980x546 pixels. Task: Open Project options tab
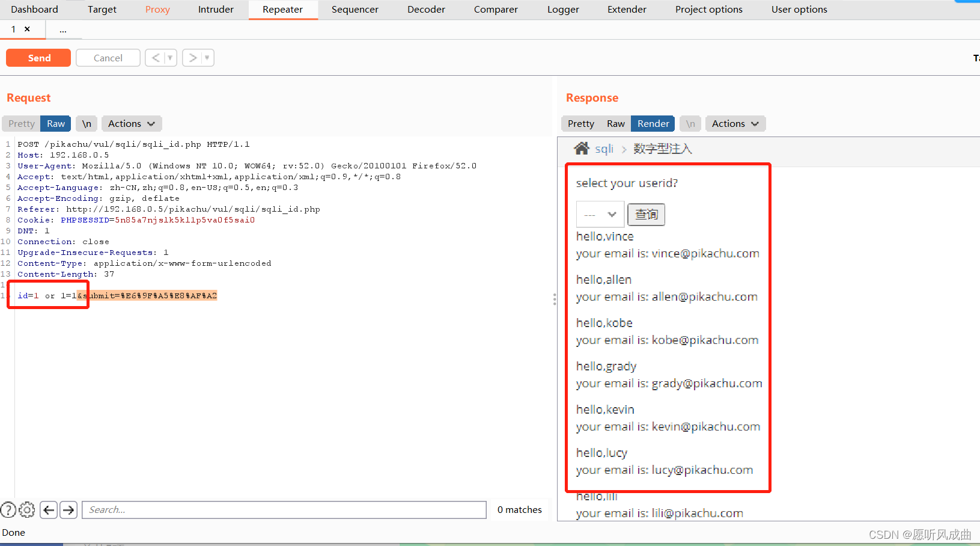click(708, 10)
